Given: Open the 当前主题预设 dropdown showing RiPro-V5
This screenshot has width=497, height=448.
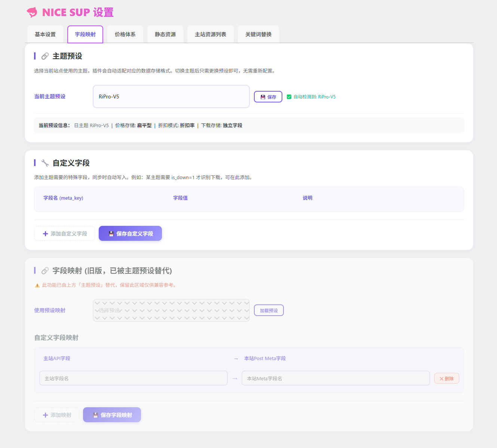Looking at the screenshot, I should (x=171, y=96).
